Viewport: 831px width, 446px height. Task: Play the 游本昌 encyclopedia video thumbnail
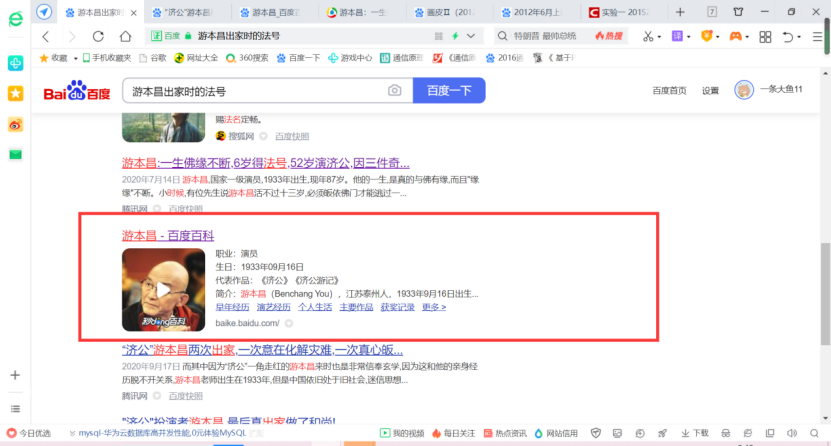[x=163, y=290]
